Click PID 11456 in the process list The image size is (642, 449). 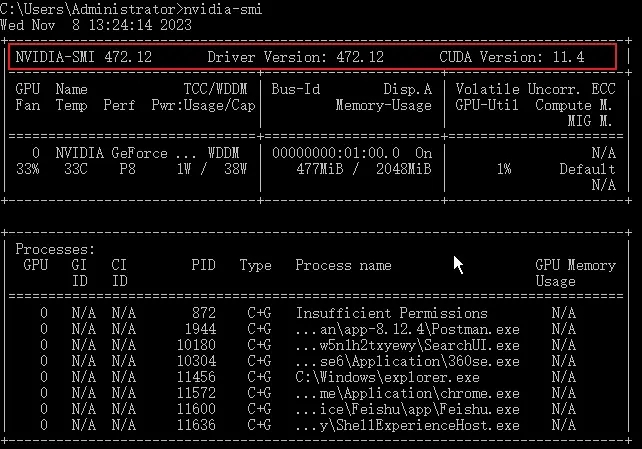(196, 377)
